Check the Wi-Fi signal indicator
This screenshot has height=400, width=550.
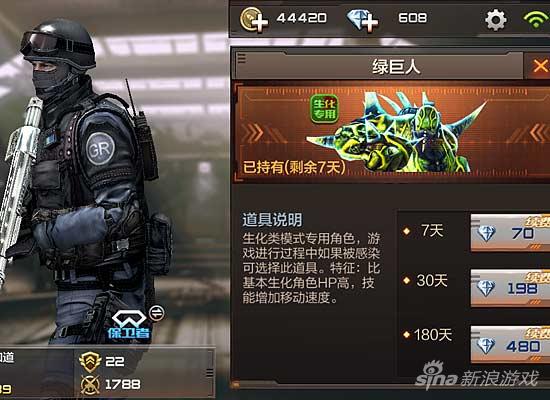tap(536, 19)
